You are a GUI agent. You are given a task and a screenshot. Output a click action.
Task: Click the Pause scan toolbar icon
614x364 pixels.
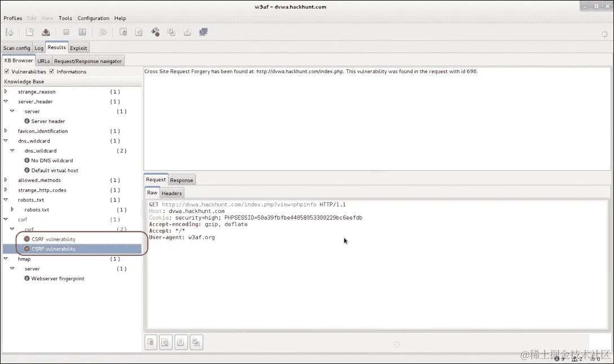[x=82, y=32]
